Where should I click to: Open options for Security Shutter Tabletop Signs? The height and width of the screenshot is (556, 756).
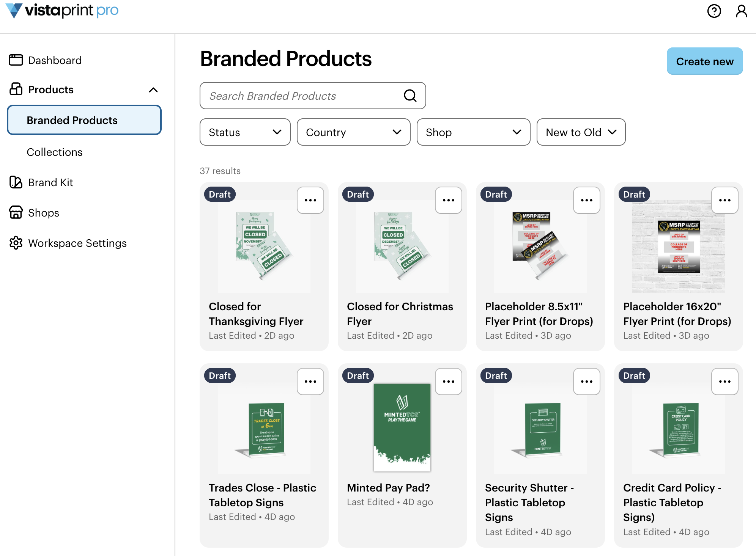pos(587,382)
